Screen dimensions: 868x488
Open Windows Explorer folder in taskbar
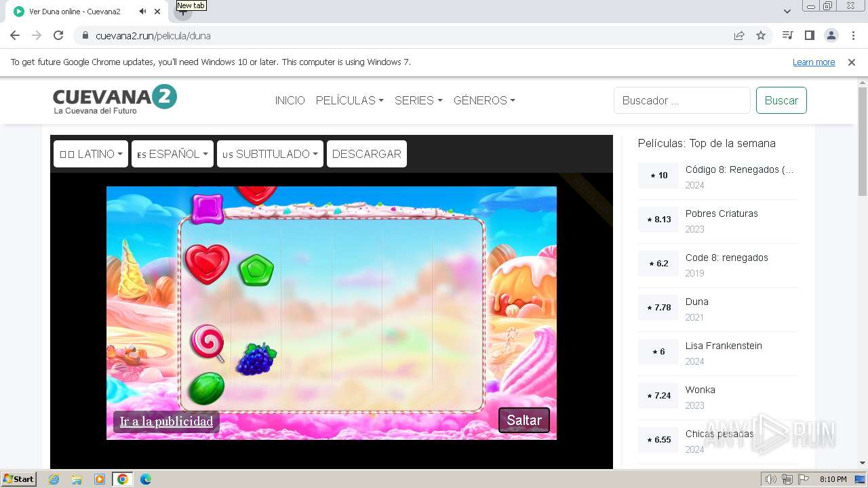click(x=77, y=479)
